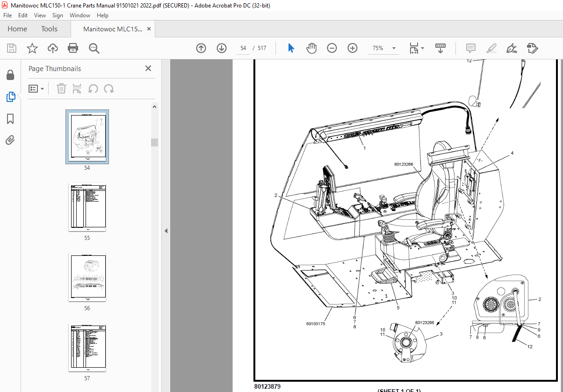Click the page number field showing 54
This screenshot has width=563, height=392.
243,48
